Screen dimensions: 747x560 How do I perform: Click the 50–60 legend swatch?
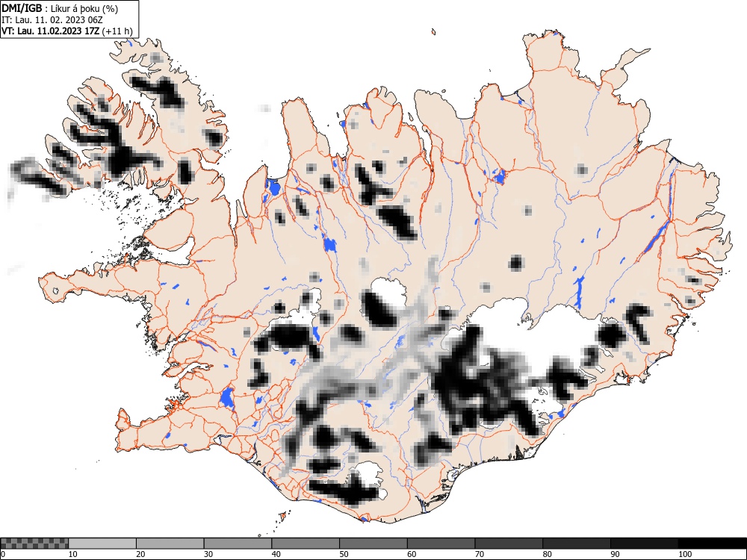pos(373,544)
